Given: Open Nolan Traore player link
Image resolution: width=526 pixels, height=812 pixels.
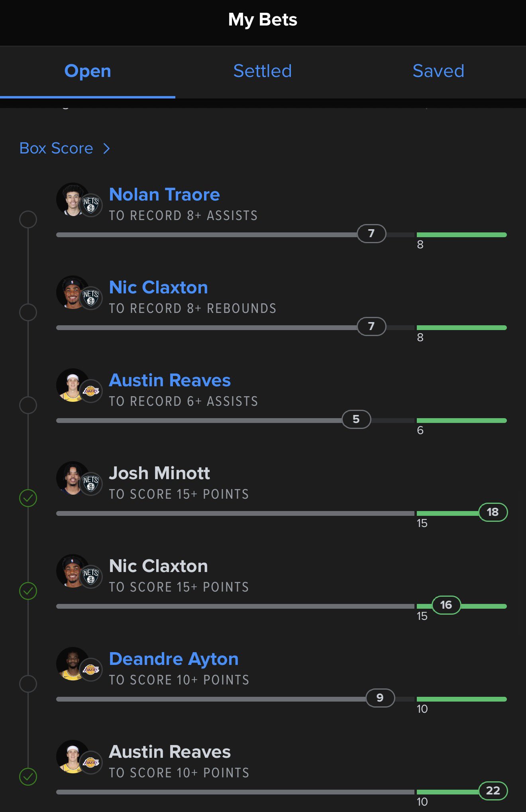Looking at the screenshot, I should tap(164, 195).
